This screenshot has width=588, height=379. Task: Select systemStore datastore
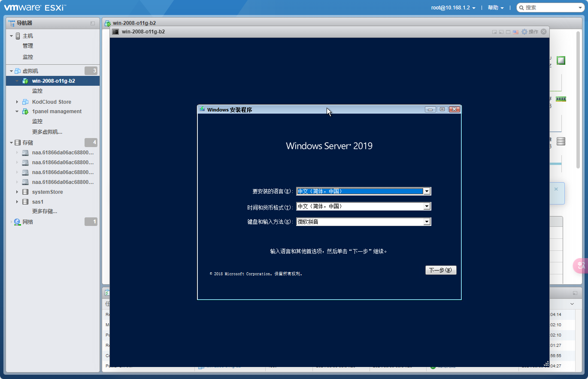48,192
